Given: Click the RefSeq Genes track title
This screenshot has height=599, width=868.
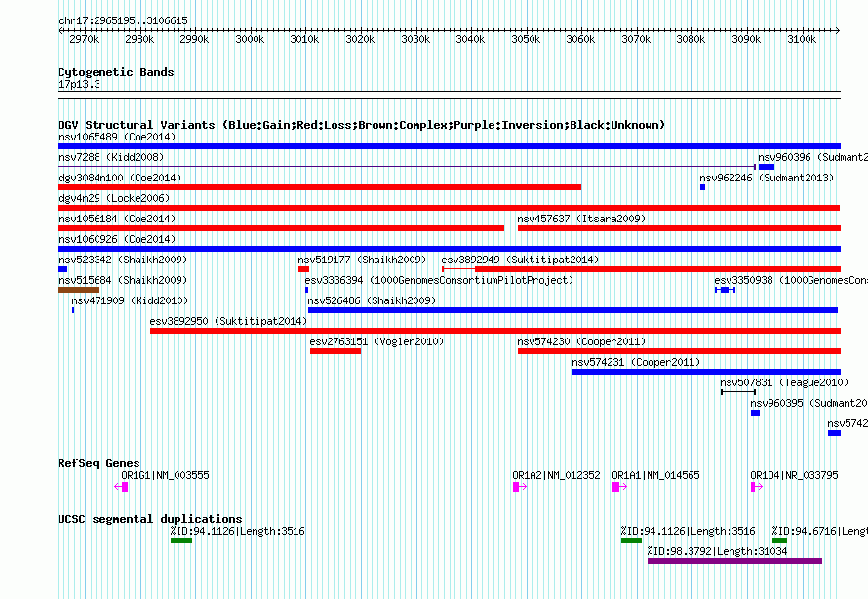Looking at the screenshot, I should tap(99, 463).
